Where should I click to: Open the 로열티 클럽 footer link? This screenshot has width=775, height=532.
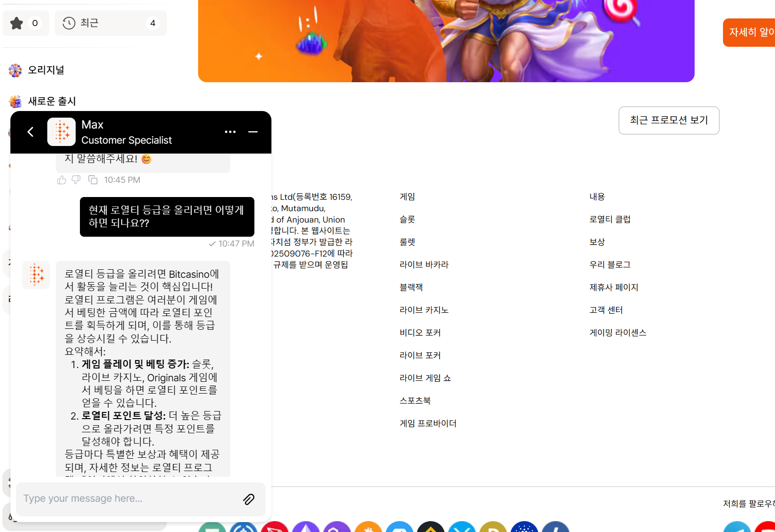pyautogui.click(x=610, y=219)
